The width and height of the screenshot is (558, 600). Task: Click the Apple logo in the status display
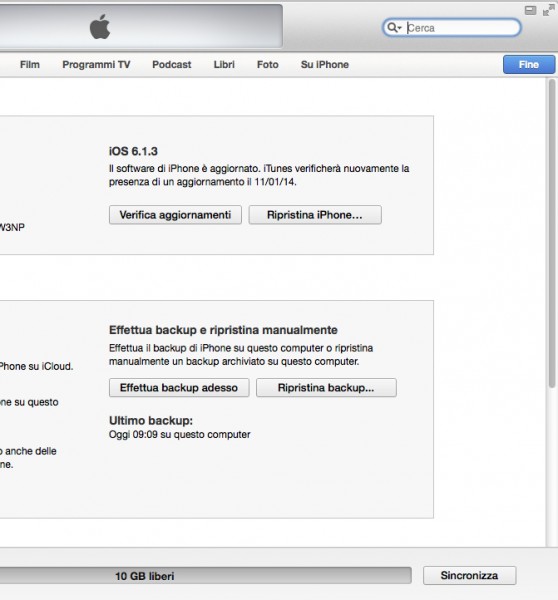(100, 27)
